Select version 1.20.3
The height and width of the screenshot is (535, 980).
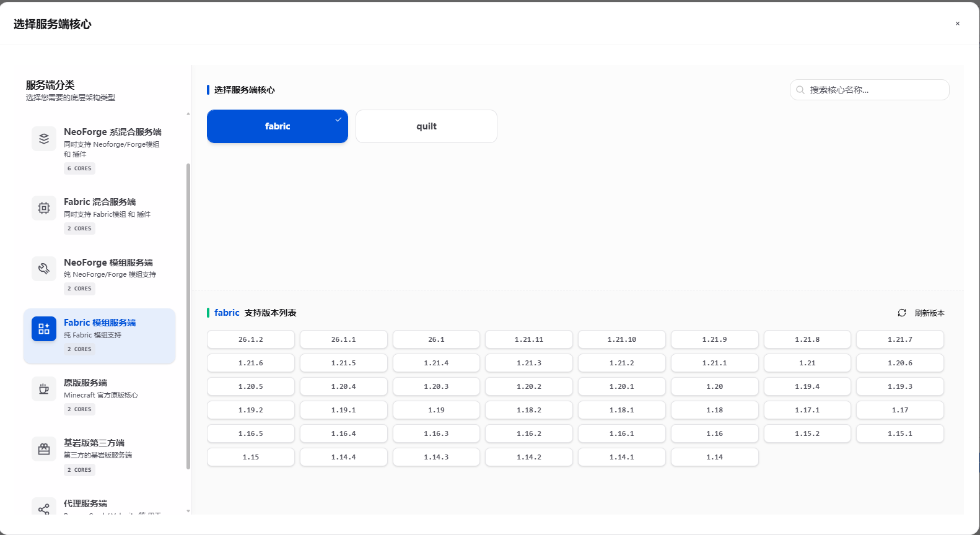coord(436,386)
